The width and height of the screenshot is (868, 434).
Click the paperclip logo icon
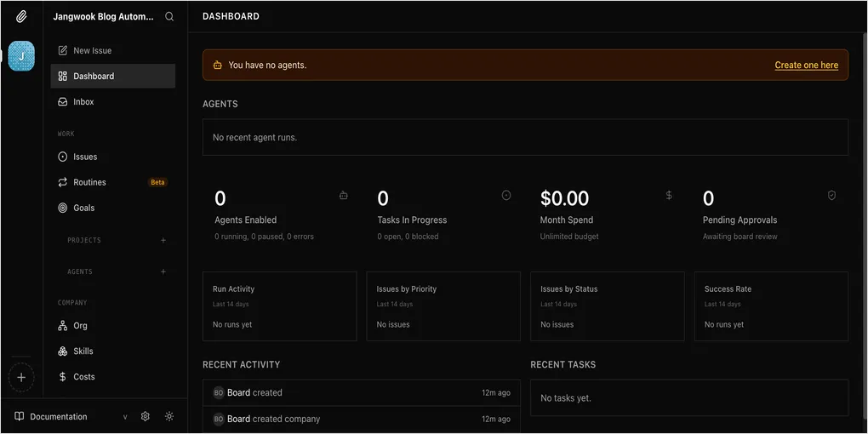tap(21, 17)
